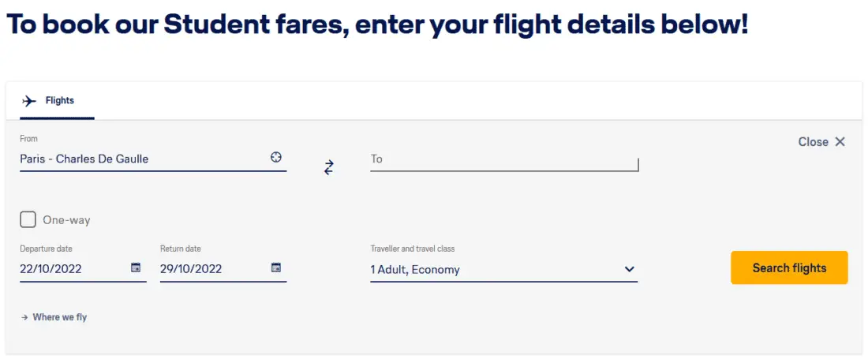Click the airplane icon on the Flights tab

point(30,101)
